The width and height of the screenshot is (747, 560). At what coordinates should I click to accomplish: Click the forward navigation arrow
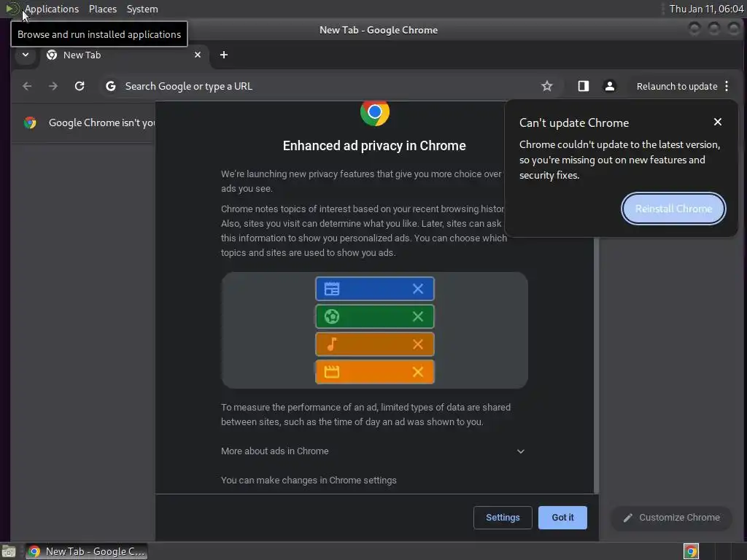tap(53, 86)
